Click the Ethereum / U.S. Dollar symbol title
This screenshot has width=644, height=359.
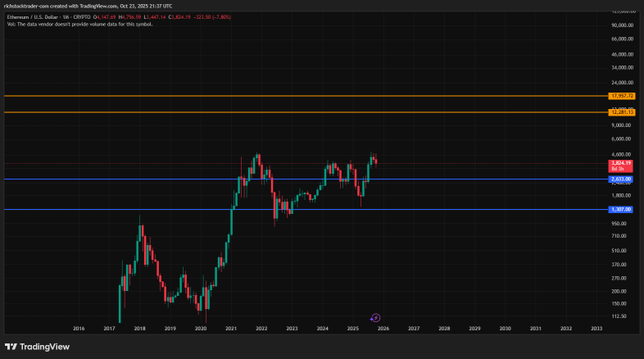click(x=33, y=16)
